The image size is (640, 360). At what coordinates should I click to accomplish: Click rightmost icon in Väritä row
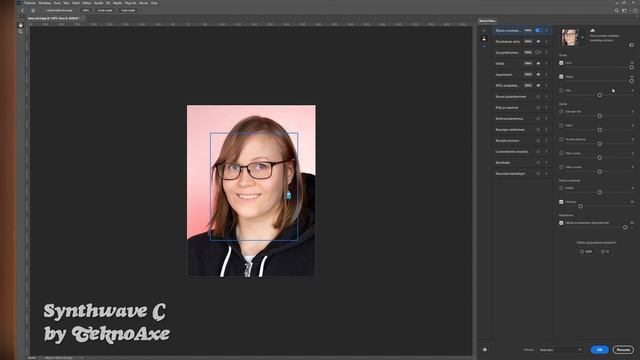[x=547, y=64]
